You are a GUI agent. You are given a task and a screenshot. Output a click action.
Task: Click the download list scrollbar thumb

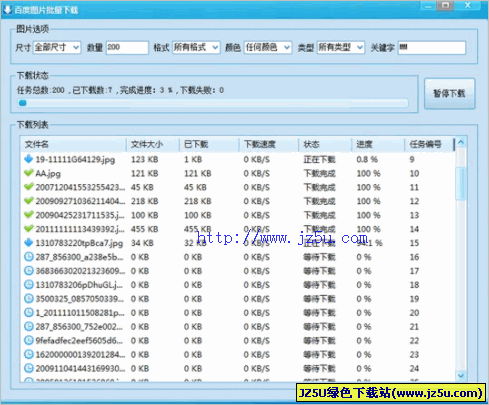pos(461,183)
